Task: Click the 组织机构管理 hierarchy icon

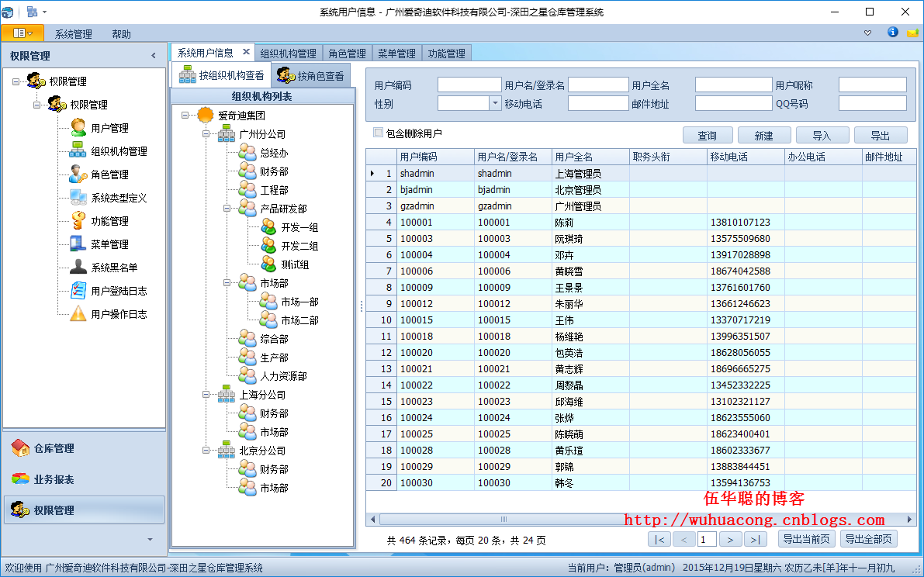Action: 78,150
